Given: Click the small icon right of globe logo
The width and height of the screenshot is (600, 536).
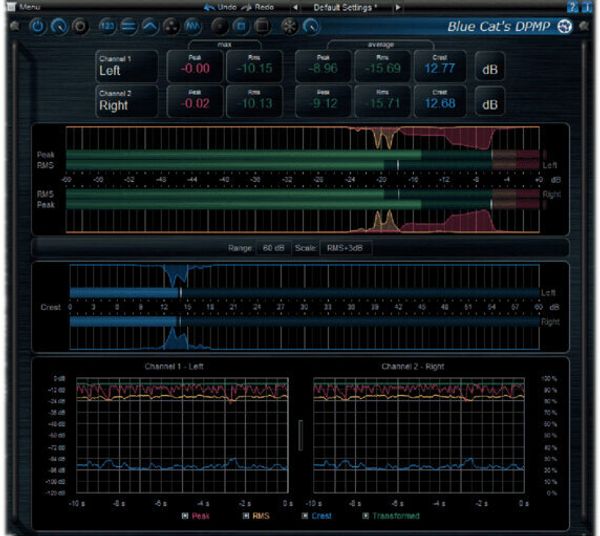Looking at the screenshot, I should point(584,26).
